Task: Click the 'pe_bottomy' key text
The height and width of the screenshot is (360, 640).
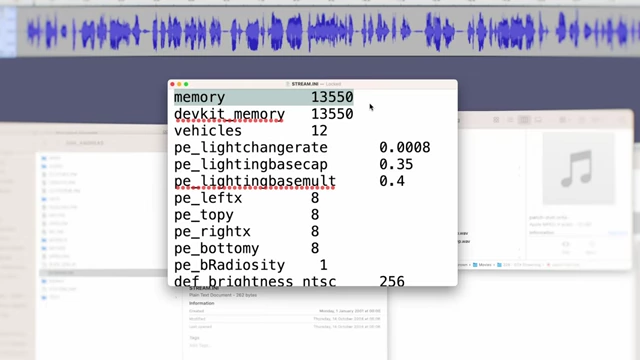Action: pos(216,249)
